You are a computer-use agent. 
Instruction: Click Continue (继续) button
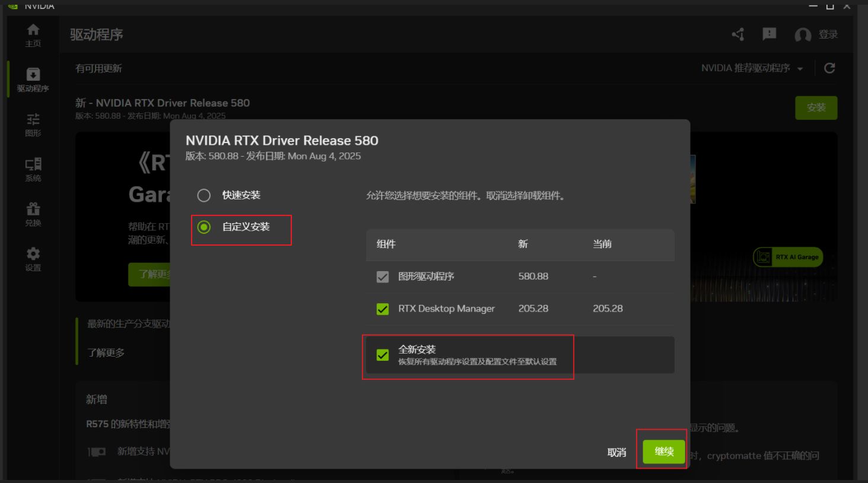click(x=664, y=452)
